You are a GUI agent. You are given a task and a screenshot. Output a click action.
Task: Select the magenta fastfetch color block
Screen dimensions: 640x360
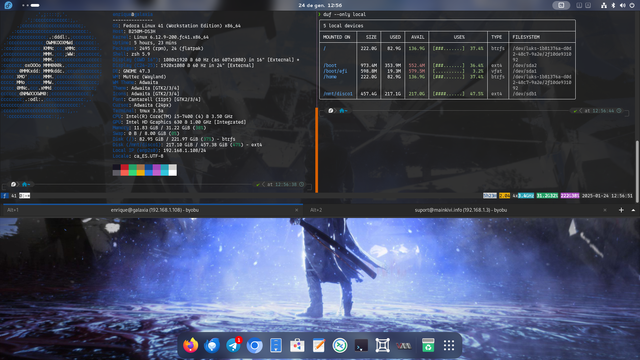157,170
